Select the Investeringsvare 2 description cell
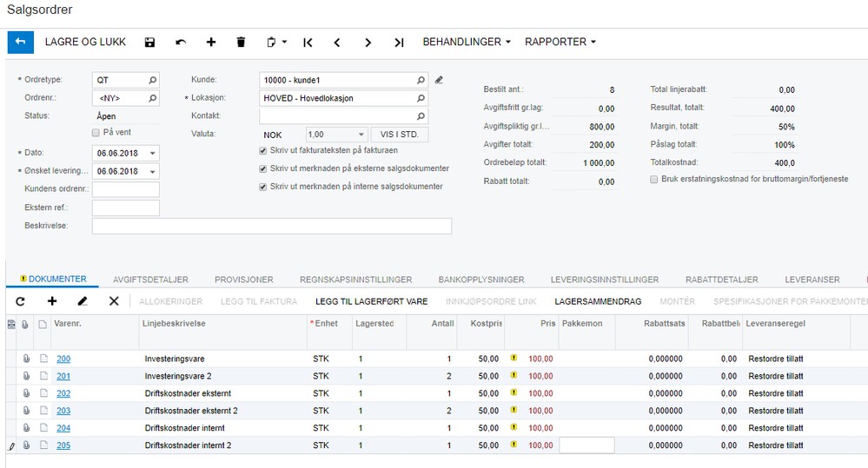This screenshot has height=468, width=868. [x=223, y=376]
